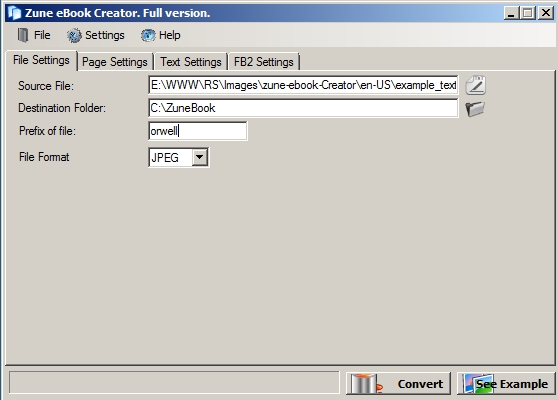The width and height of the screenshot is (558, 400).
Task: Click the Destination Folder text field
Action: click(303, 108)
